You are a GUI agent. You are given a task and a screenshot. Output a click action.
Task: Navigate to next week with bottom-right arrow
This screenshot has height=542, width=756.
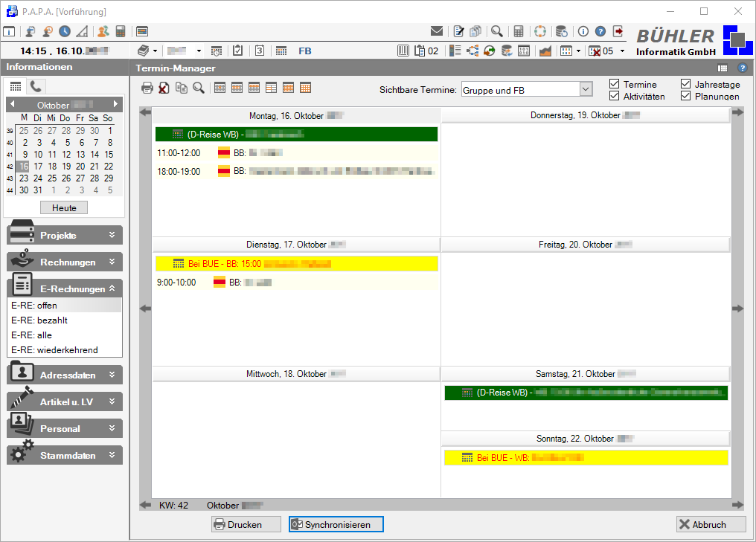[737, 505]
